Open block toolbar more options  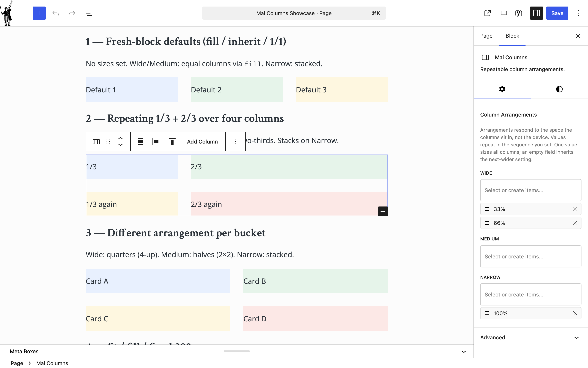click(x=235, y=141)
